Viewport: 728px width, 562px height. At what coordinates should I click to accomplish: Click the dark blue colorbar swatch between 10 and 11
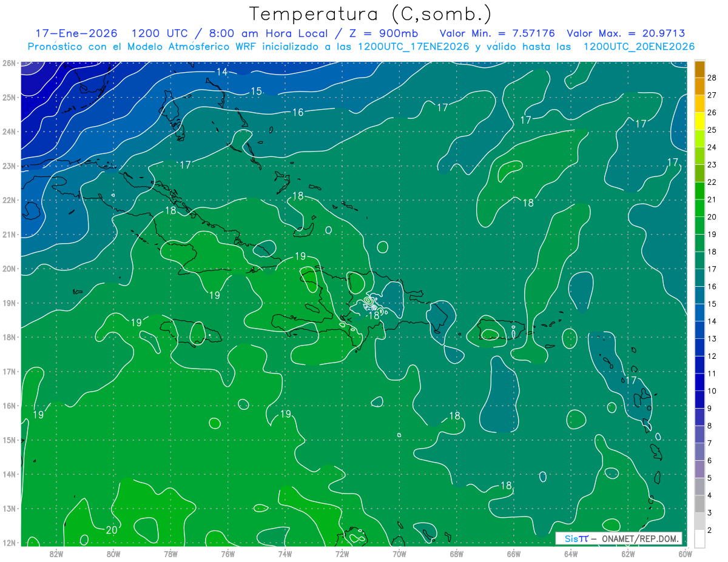(x=699, y=382)
